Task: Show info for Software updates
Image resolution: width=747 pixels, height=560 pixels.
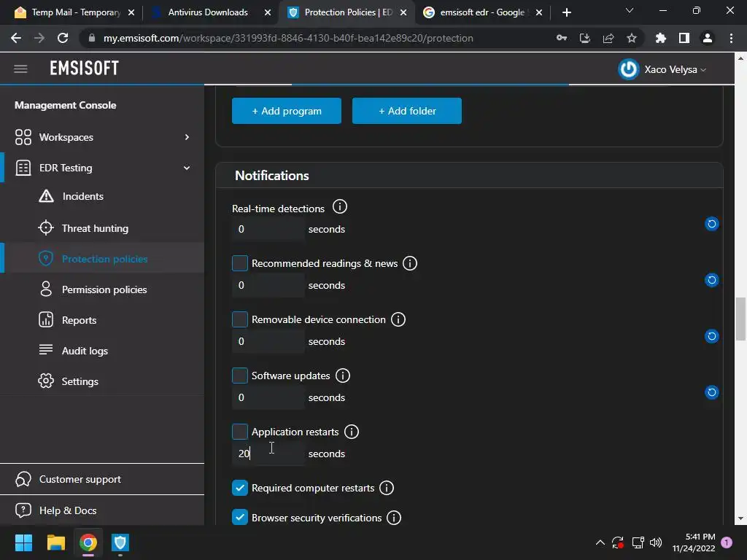Action: click(343, 376)
